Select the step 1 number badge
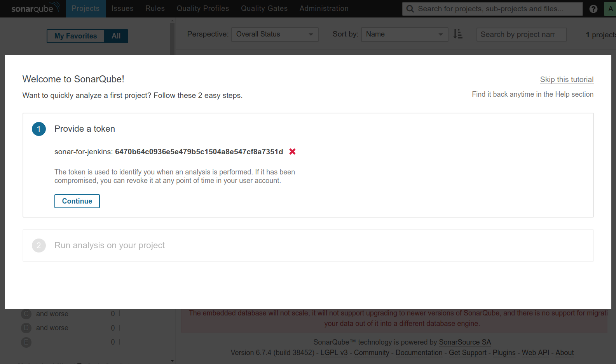This screenshot has width=616, height=364. pyautogui.click(x=39, y=129)
